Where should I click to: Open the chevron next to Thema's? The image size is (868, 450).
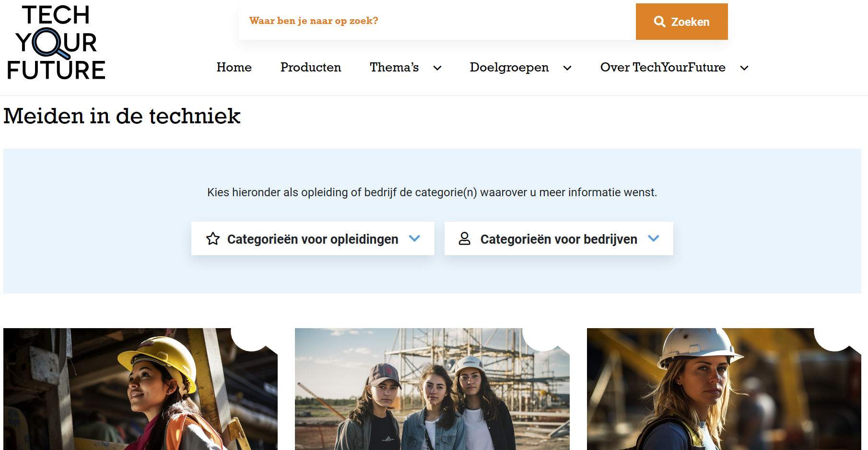[x=437, y=68]
